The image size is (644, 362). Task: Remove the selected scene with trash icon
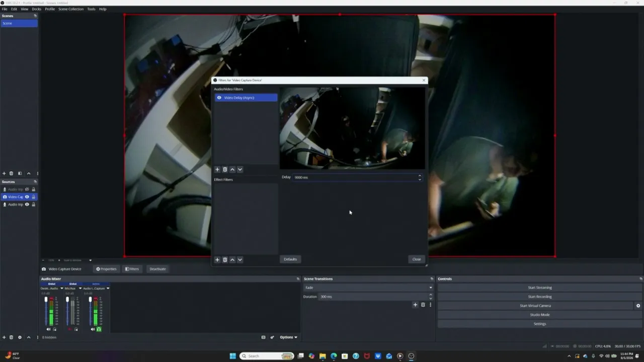tap(11, 173)
